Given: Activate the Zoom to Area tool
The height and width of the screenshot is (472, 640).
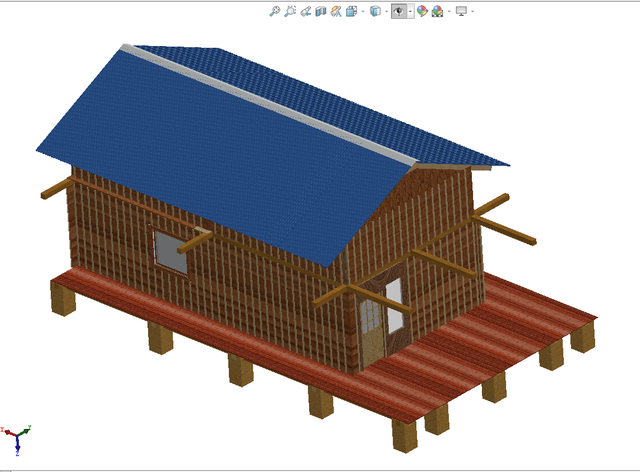Looking at the screenshot, I should [x=290, y=11].
